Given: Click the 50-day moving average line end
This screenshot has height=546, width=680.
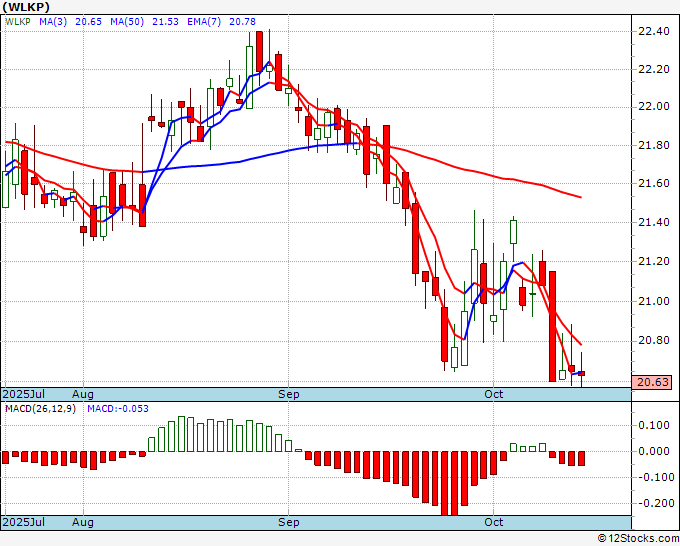Looking at the screenshot, I should [580, 197].
